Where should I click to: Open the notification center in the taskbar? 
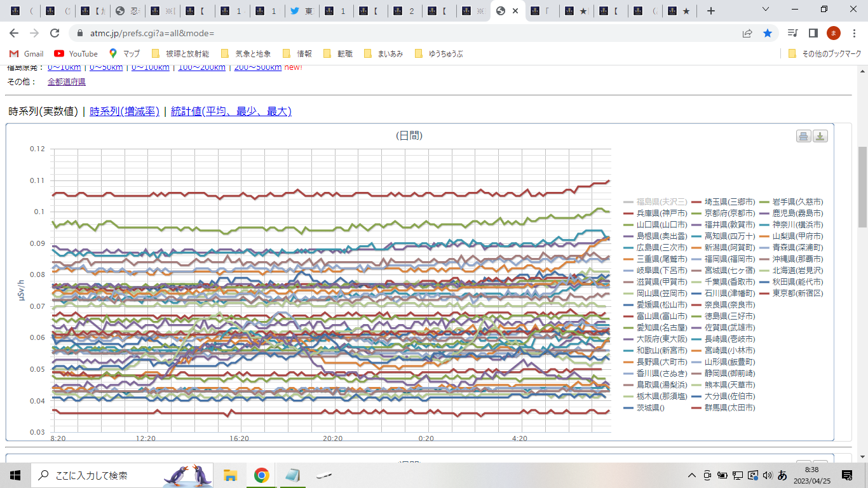click(x=846, y=475)
